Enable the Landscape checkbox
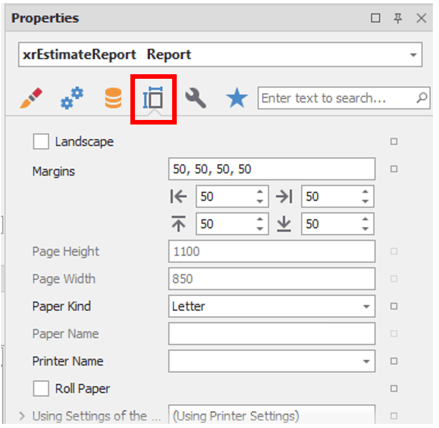This screenshot has height=428, width=439. (41, 141)
